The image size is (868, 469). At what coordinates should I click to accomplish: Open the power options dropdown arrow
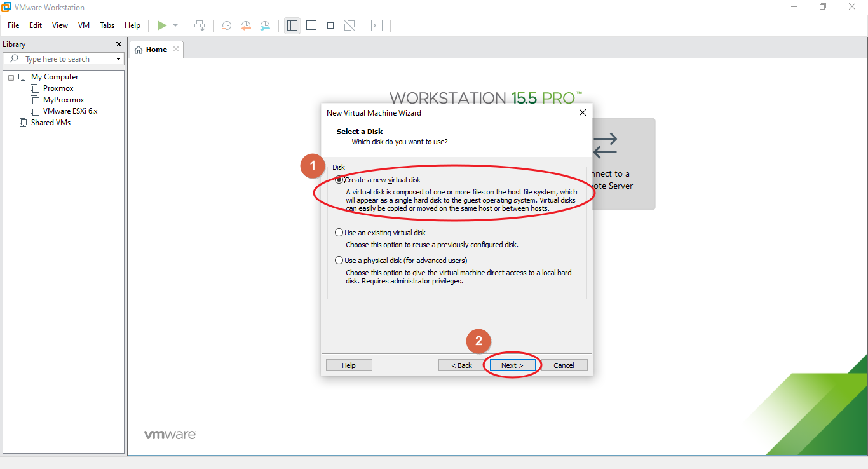175,25
